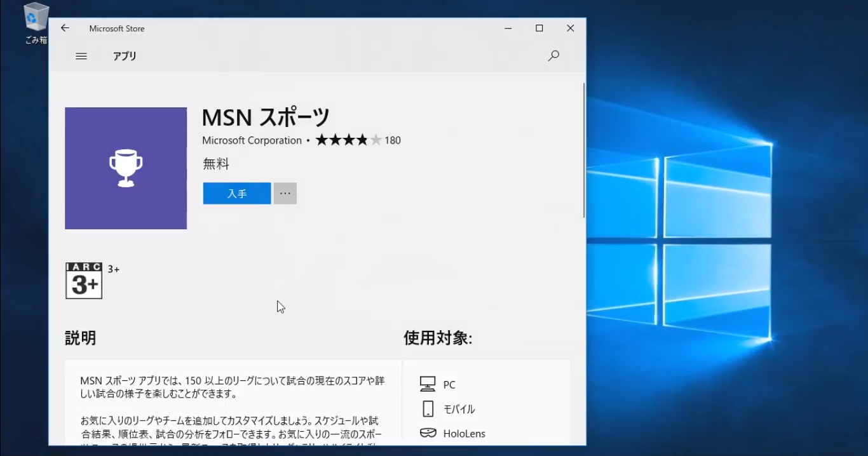Open the Store search magnifier
This screenshot has height=456, width=868.
click(x=553, y=56)
